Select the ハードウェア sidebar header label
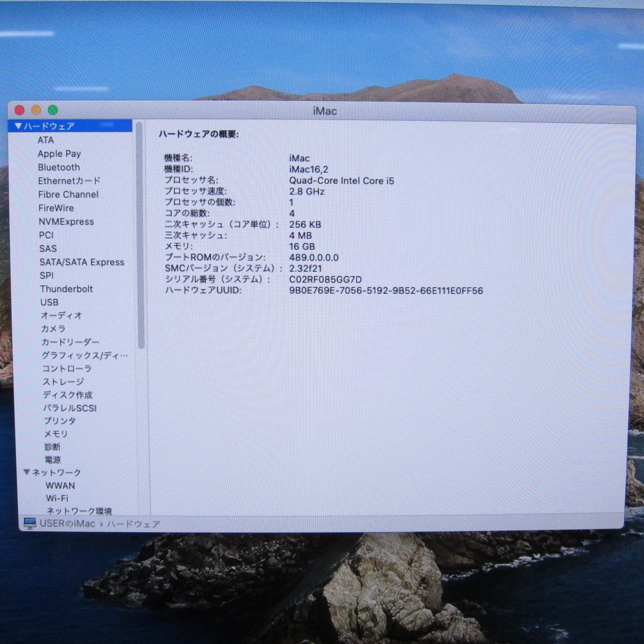This screenshot has height=644, width=644. [x=49, y=126]
